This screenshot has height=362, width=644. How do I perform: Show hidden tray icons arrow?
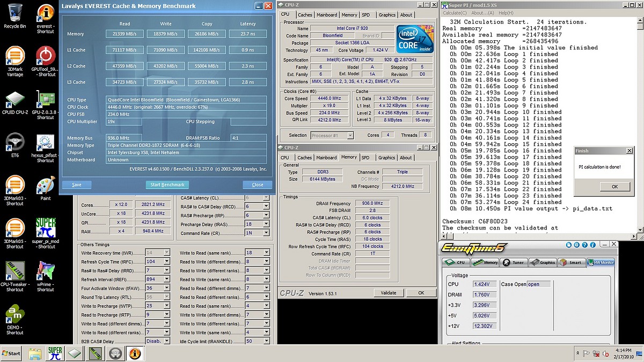(578, 353)
